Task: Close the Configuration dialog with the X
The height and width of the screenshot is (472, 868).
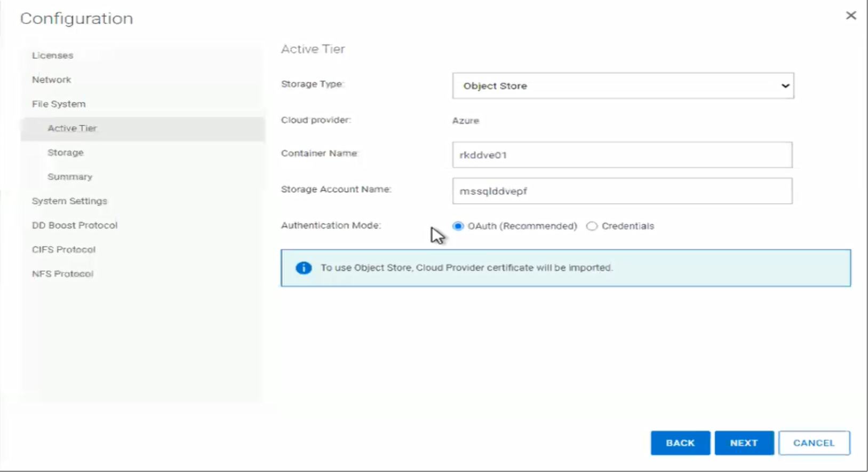Action: click(851, 15)
